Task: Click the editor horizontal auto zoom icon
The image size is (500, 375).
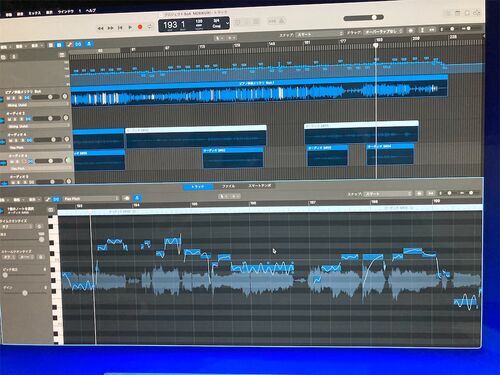Action: 431,193
